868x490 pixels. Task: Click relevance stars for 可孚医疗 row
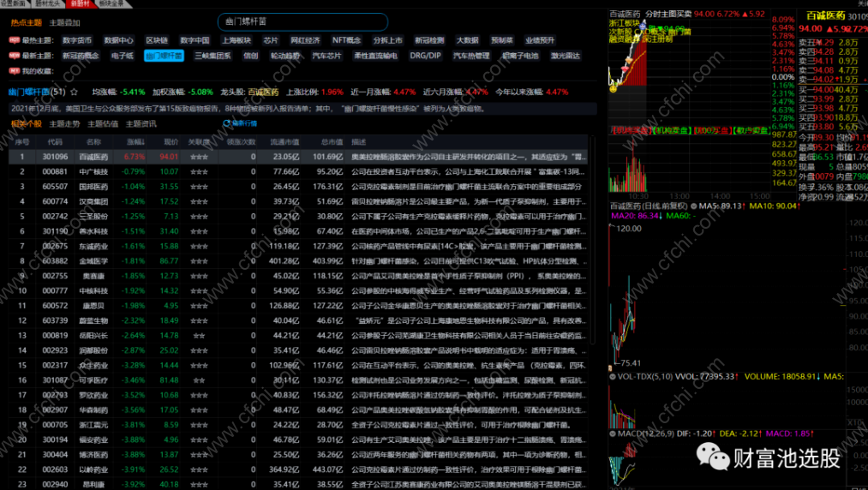[x=199, y=380]
